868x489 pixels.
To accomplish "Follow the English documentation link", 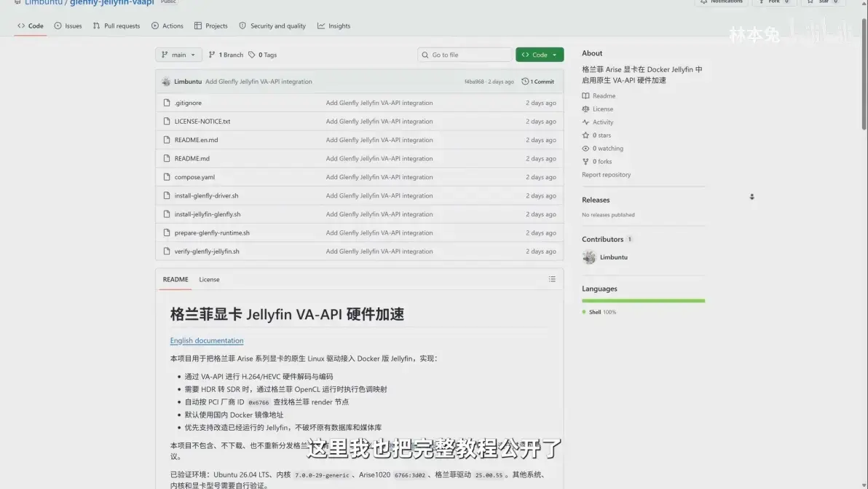I will [x=207, y=340].
